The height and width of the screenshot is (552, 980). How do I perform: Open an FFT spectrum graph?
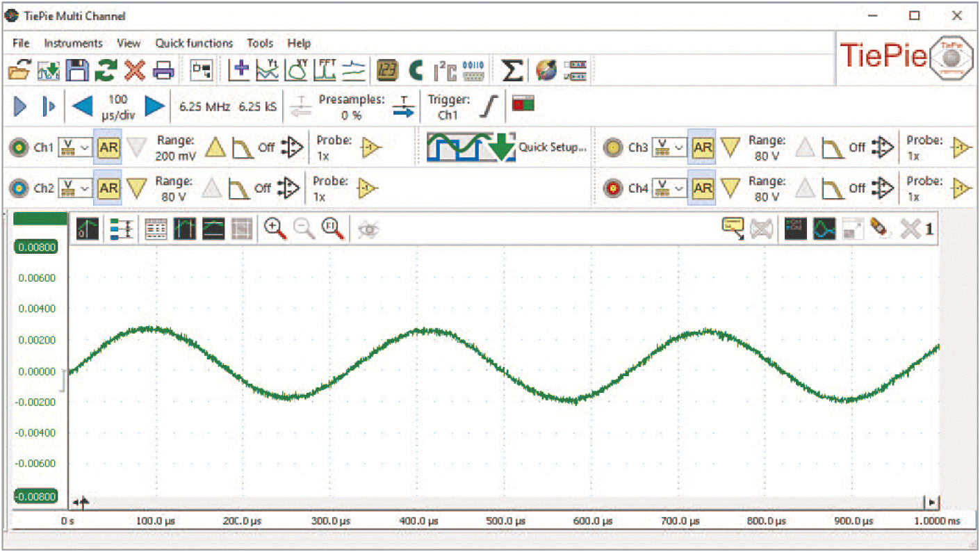click(x=325, y=70)
